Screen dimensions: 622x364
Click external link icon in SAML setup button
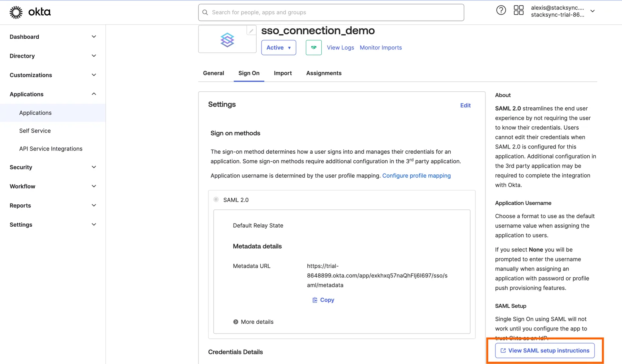(x=503, y=350)
